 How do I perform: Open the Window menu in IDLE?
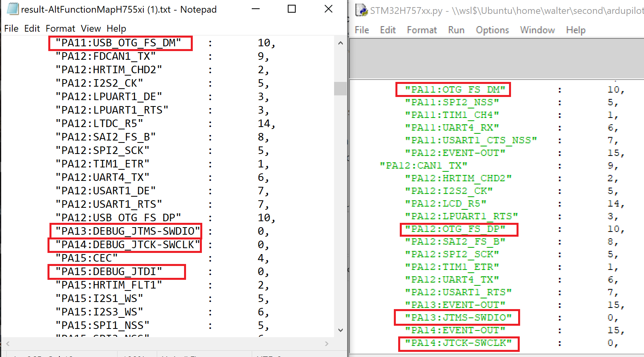click(537, 30)
